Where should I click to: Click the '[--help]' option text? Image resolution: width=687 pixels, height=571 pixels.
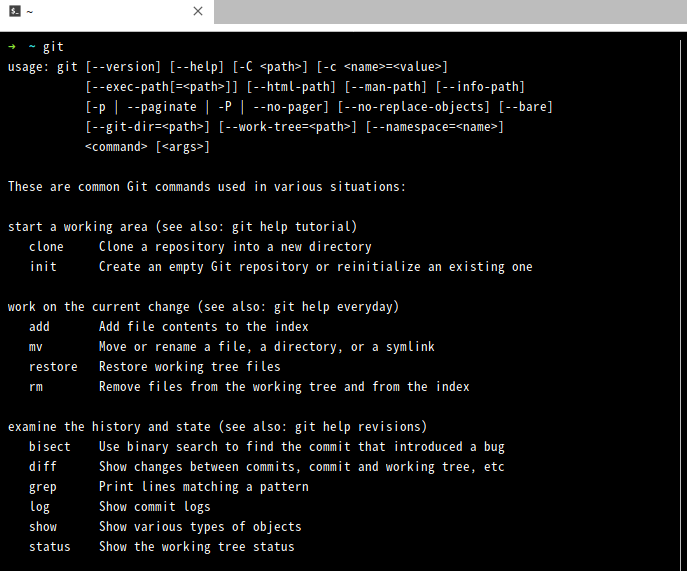197,67
